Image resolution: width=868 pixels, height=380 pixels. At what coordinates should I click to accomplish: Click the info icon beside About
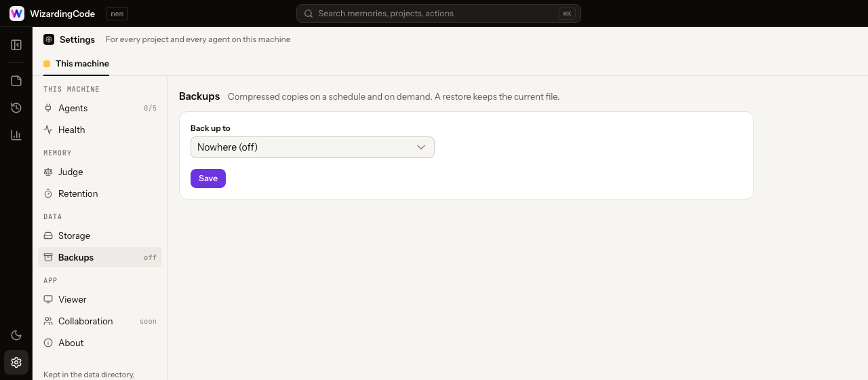[48, 343]
